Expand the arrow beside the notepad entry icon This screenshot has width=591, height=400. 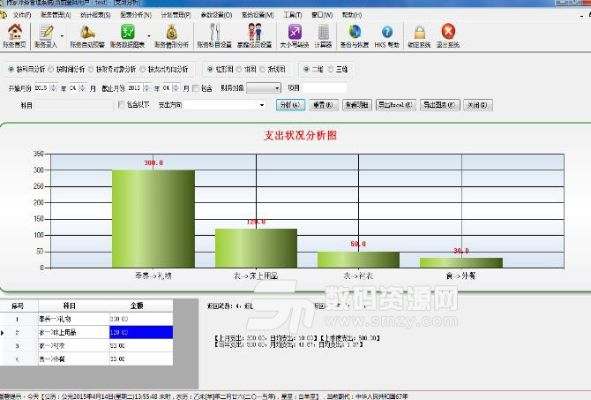coord(62,36)
